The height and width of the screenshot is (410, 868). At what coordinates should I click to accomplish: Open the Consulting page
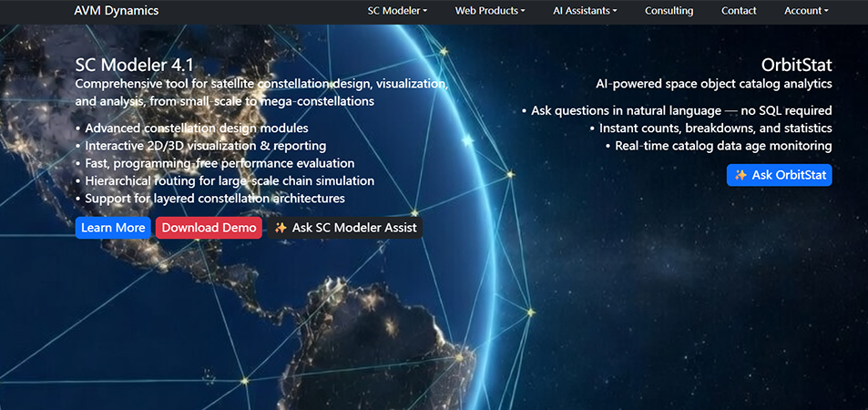pos(669,11)
